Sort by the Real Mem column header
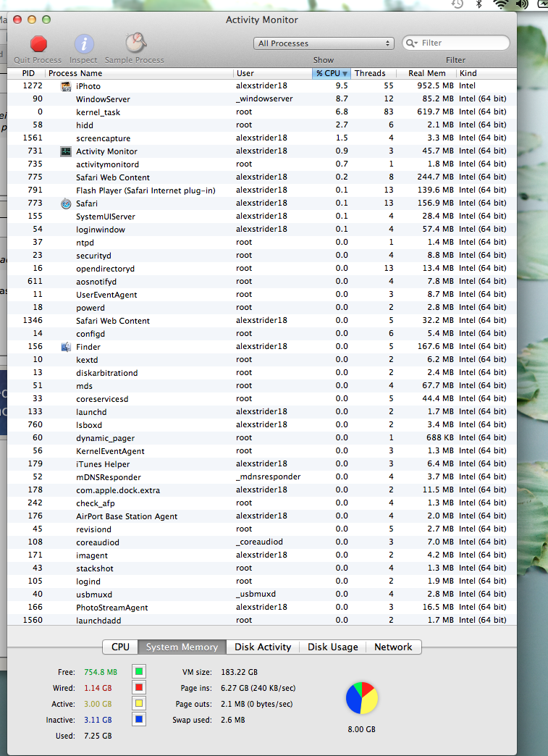Image resolution: width=548 pixels, height=756 pixels. [426, 73]
